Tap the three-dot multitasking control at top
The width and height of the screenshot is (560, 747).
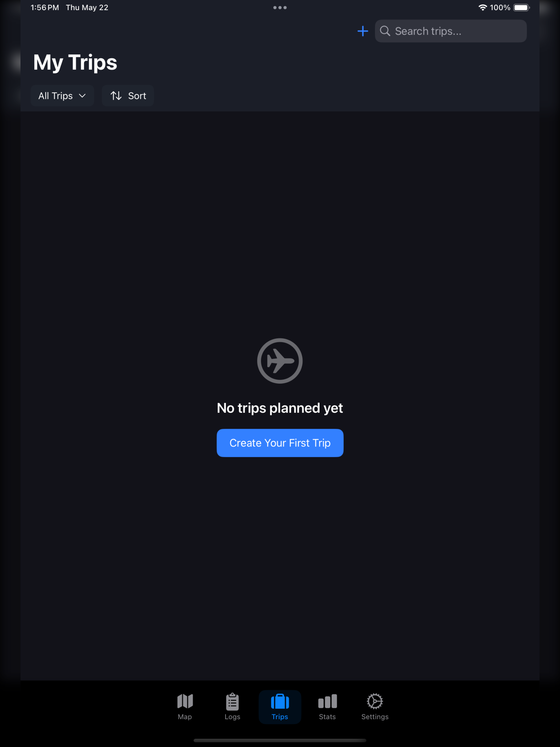(x=280, y=7)
